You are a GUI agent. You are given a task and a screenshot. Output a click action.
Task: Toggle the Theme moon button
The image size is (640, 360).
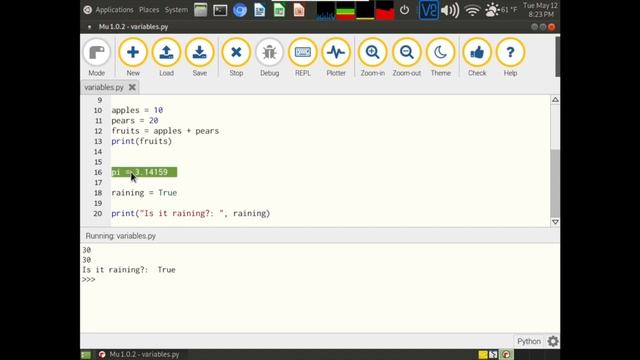click(x=440, y=57)
